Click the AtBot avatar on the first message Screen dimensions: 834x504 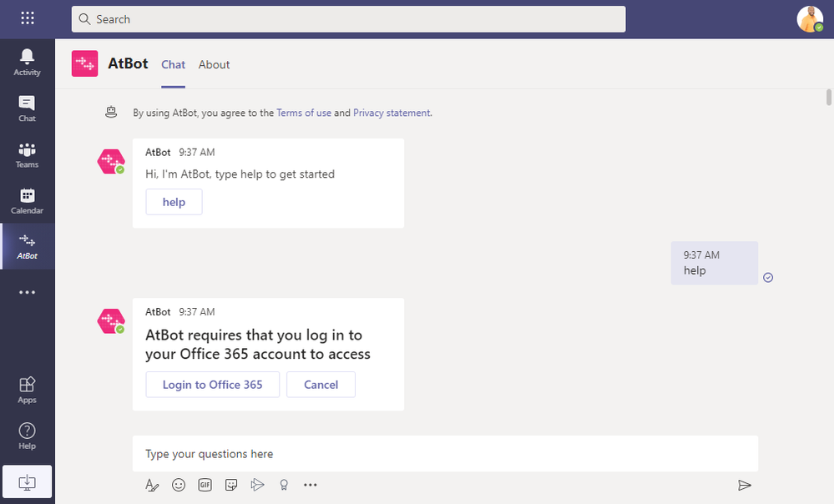tap(111, 162)
